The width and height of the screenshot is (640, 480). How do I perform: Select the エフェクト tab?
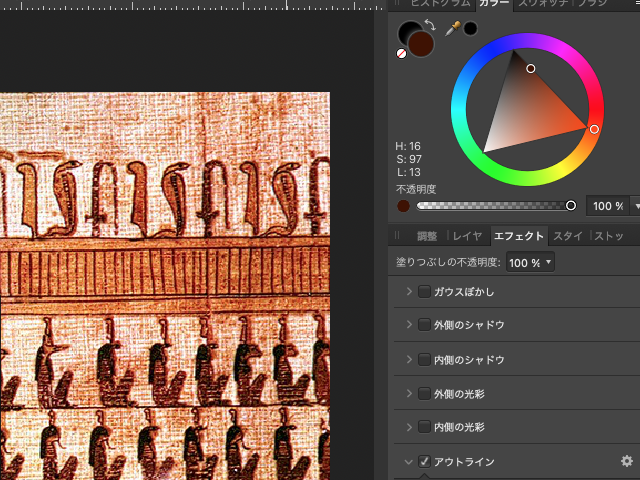coord(519,236)
